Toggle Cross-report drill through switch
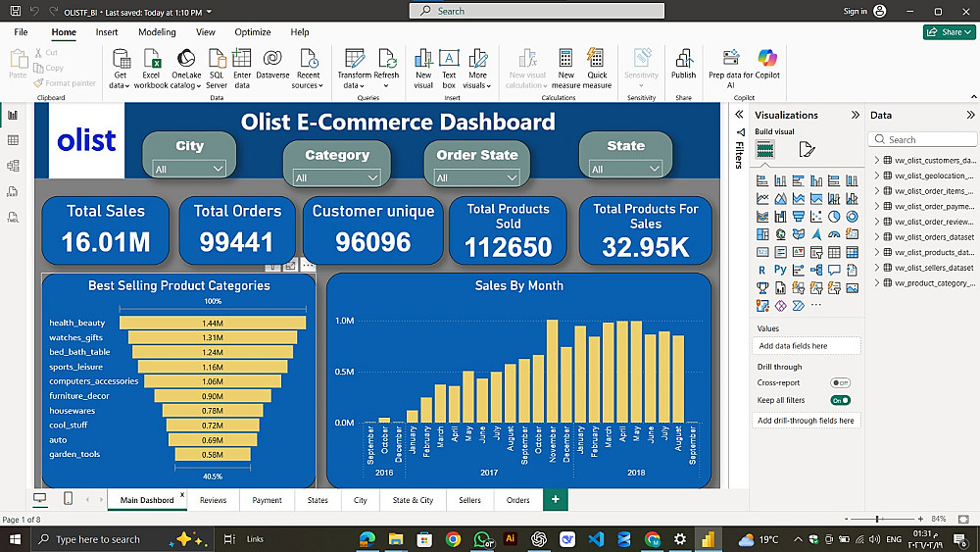This screenshot has width=980, height=552. click(x=840, y=382)
